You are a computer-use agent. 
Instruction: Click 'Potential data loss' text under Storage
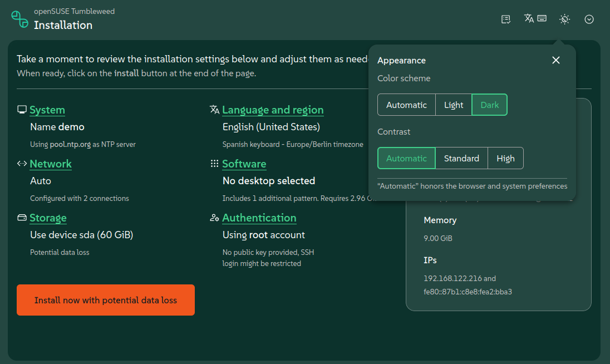(x=60, y=252)
